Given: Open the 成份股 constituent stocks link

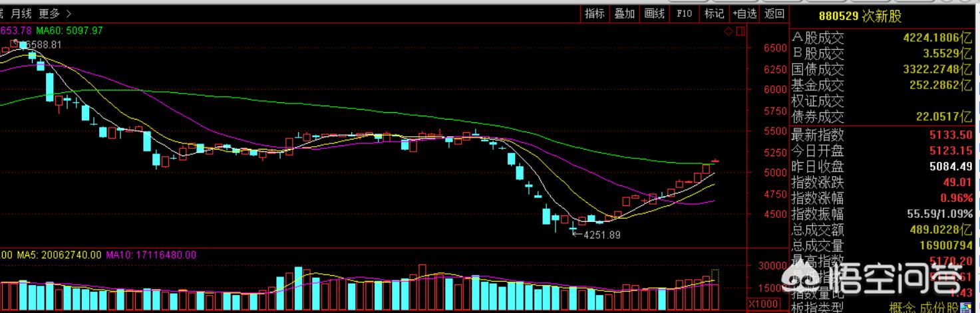Looking at the screenshot, I should point(941,308).
